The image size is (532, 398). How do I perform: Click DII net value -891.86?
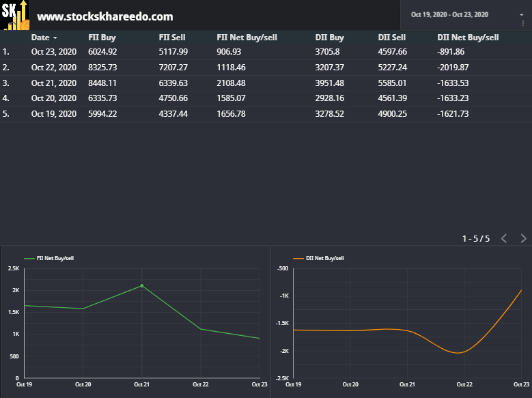[451, 52]
